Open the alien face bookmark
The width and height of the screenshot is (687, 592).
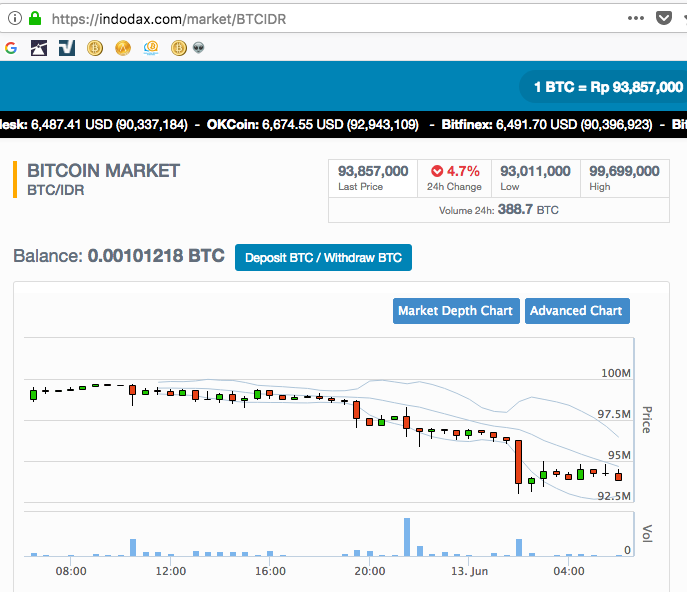point(198,47)
